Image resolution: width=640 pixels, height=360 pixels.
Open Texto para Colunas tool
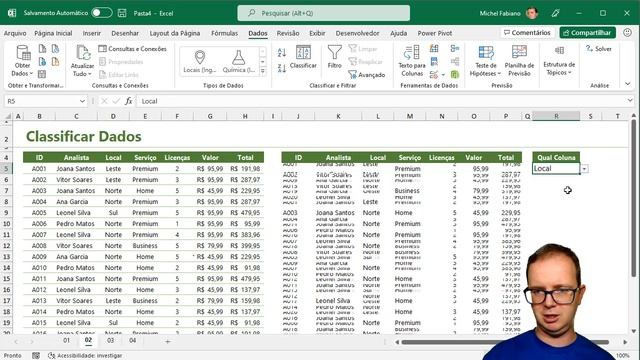(412, 61)
